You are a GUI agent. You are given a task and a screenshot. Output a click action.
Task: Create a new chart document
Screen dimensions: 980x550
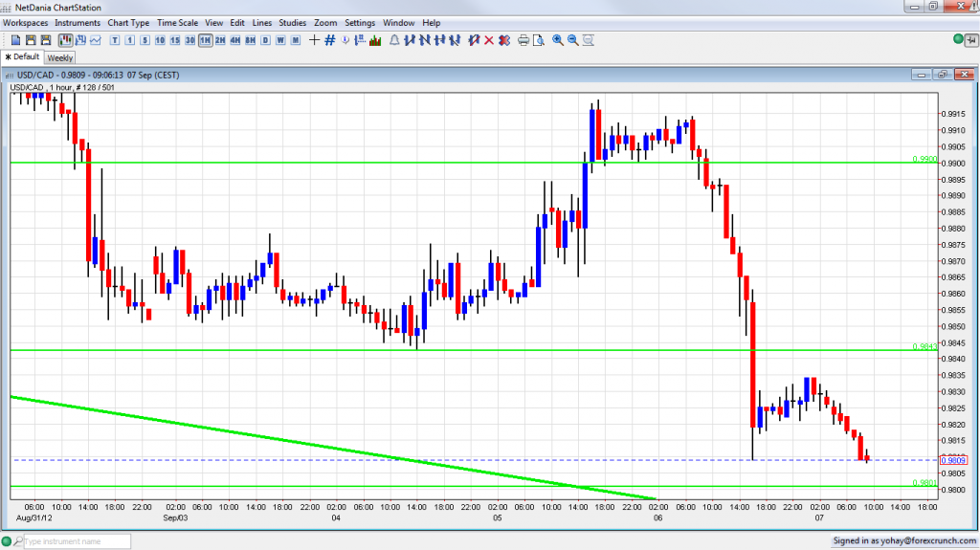point(16,40)
